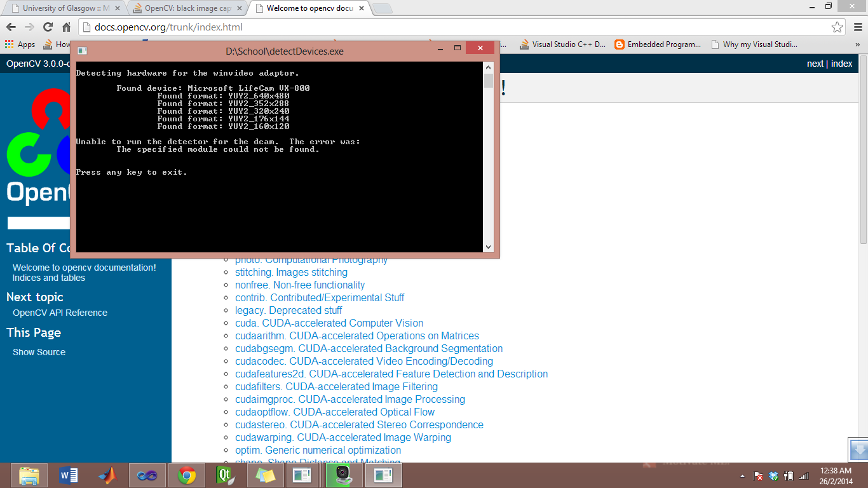Open the contrib. Contributed/Experimental Stuff link

click(320, 297)
